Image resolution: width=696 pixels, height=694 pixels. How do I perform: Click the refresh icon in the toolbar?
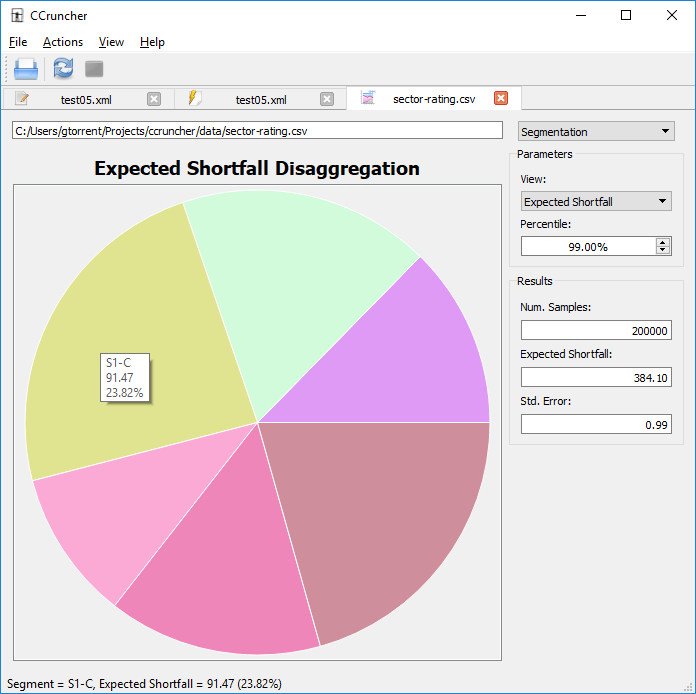pos(63,69)
